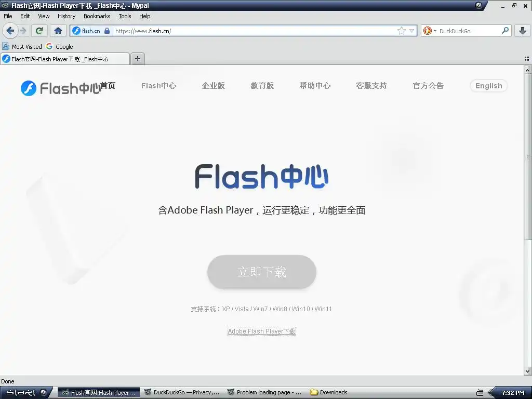Image resolution: width=532 pixels, height=399 pixels.
Task: Switch to Problem loading page taskbar window
Action: click(265, 392)
